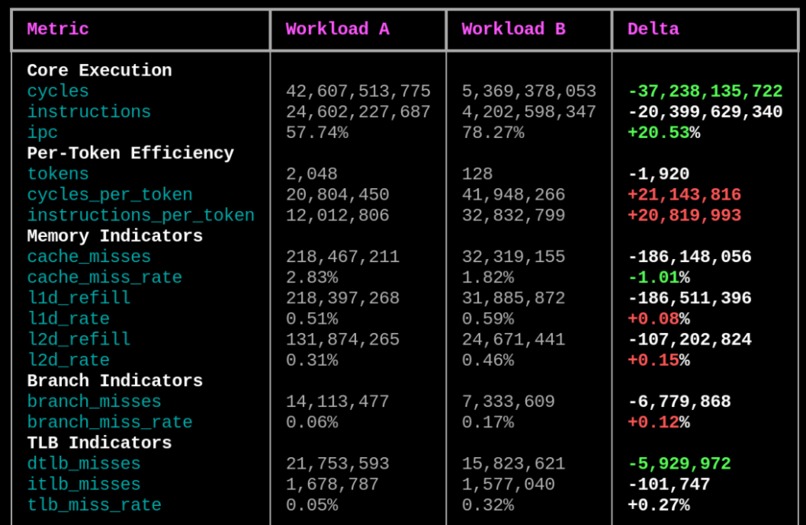Click the ipc delta +20.53%
The height and width of the screenshot is (525, 806).
pyautogui.click(x=664, y=133)
